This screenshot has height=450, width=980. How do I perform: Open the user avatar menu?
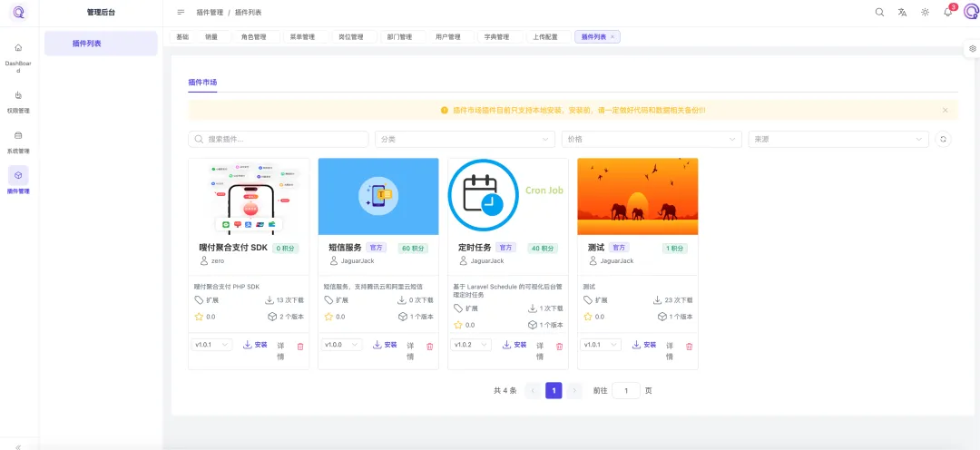[971, 12]
